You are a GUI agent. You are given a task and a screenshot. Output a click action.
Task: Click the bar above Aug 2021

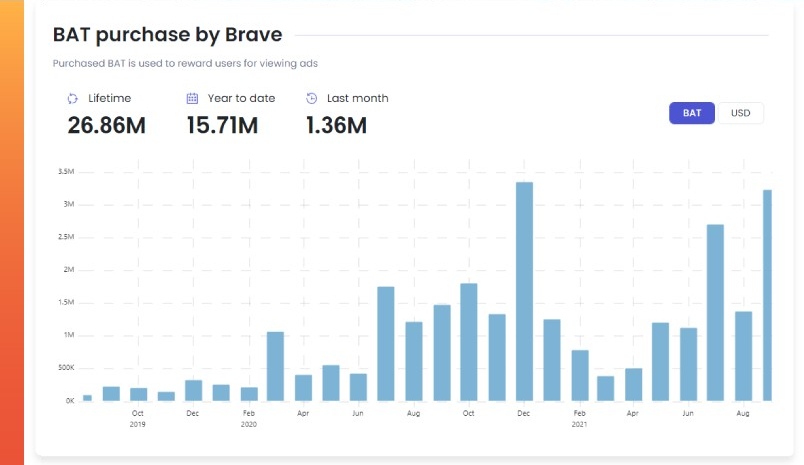coord(743,356)
